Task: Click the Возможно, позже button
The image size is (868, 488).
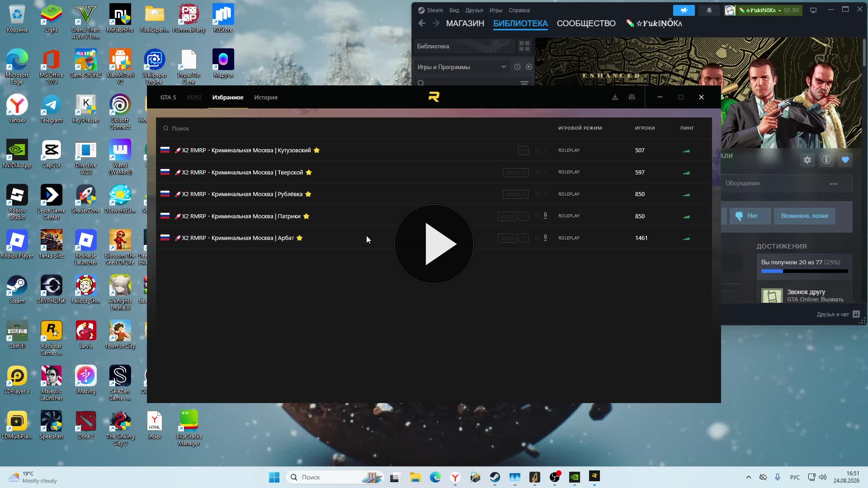Action: 805,216
